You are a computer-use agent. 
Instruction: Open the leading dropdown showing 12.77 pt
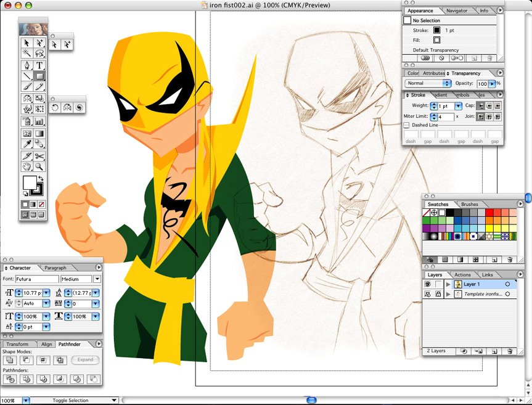point(96,293)
